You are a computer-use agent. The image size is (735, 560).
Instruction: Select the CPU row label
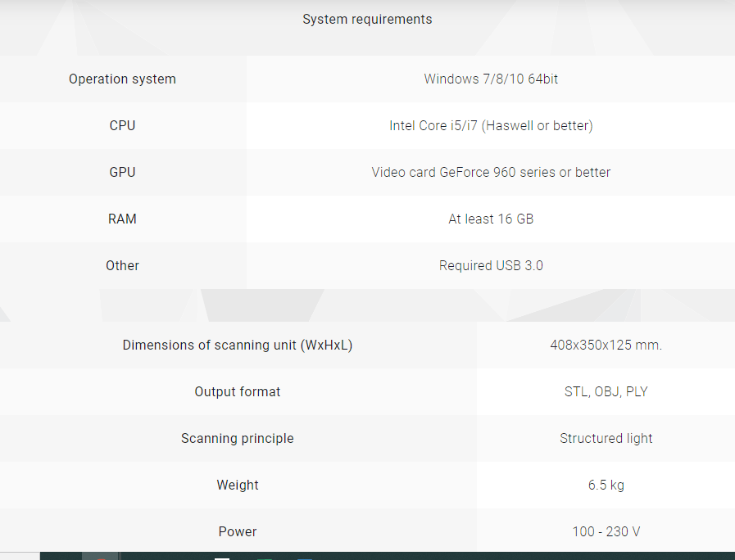122,125
